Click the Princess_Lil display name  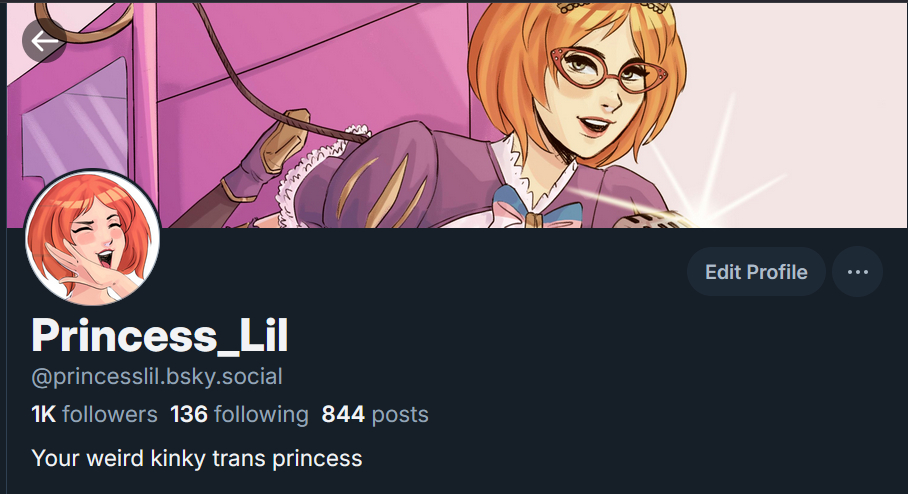tap(160, 335)
